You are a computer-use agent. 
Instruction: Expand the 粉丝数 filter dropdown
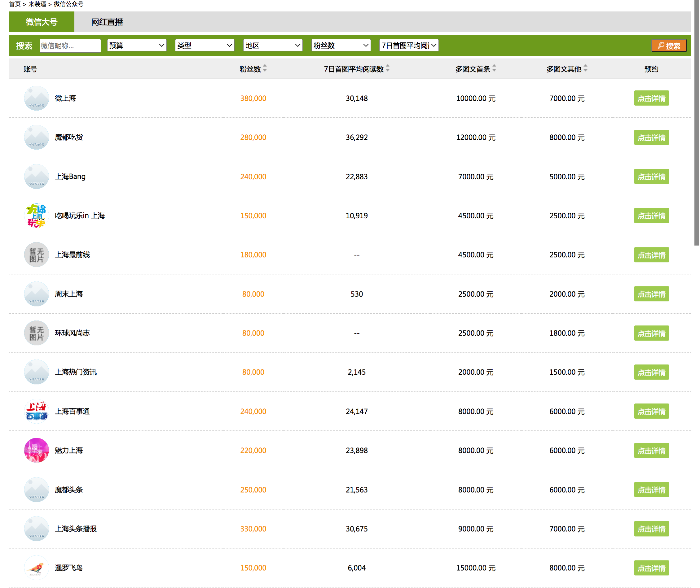pos(341,45)
